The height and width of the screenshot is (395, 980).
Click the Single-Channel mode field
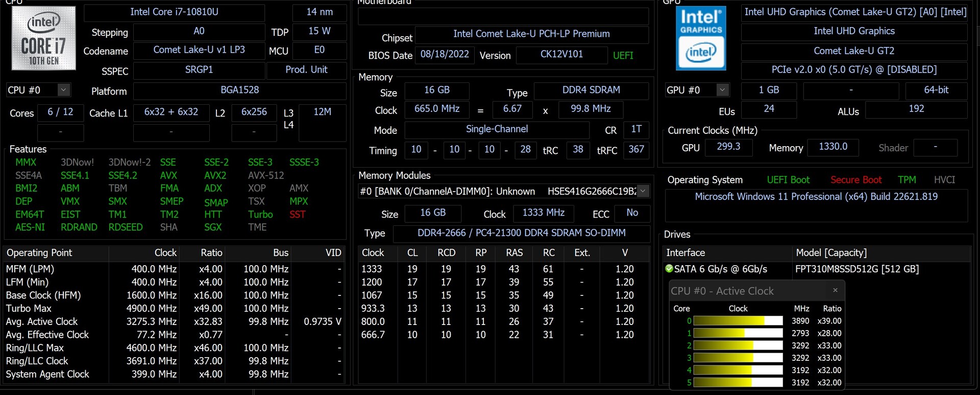[x=497, y=130]
